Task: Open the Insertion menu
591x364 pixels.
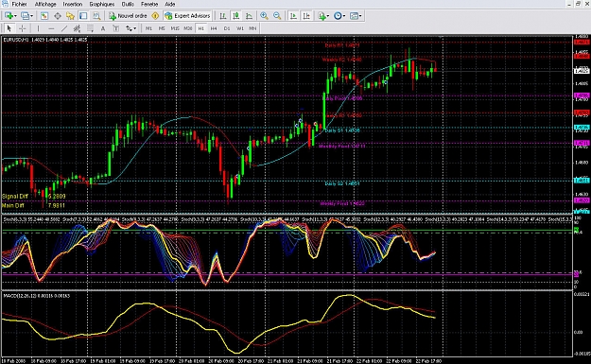Action: (73, 4)
